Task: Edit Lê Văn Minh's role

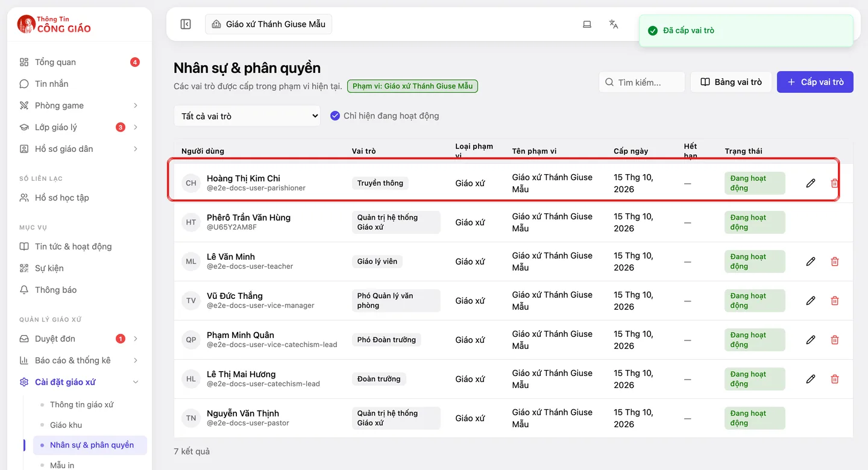Action: click(811, 262)
